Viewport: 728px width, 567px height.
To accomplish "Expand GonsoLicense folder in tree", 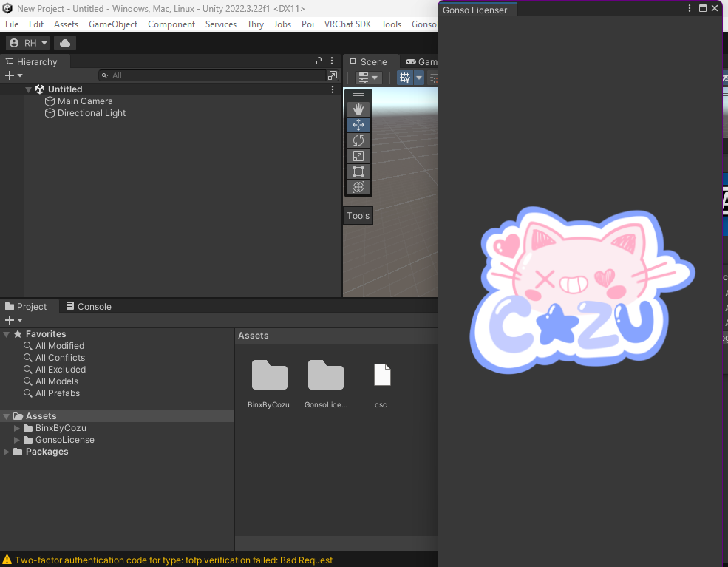I will click(17, 440).
